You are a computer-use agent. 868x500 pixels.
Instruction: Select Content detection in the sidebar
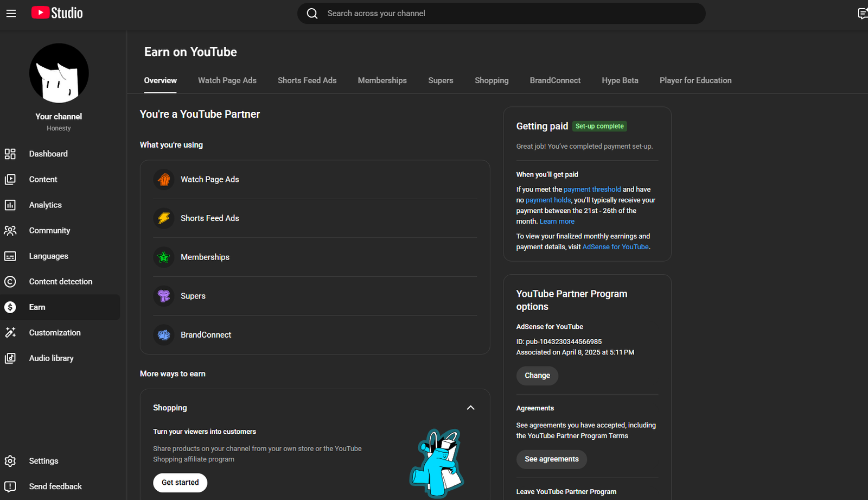[x=60, y=281]
